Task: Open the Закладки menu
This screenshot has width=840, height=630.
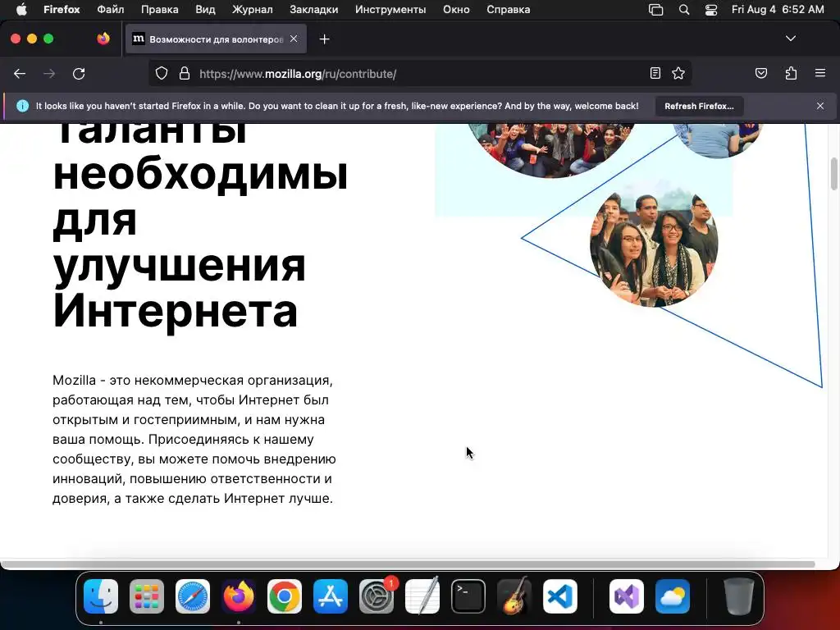Action: click(314, 10)
